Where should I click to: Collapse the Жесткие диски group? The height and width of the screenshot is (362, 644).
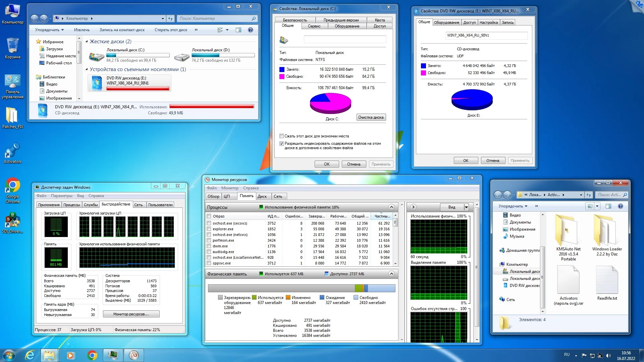tap(87, 42)
